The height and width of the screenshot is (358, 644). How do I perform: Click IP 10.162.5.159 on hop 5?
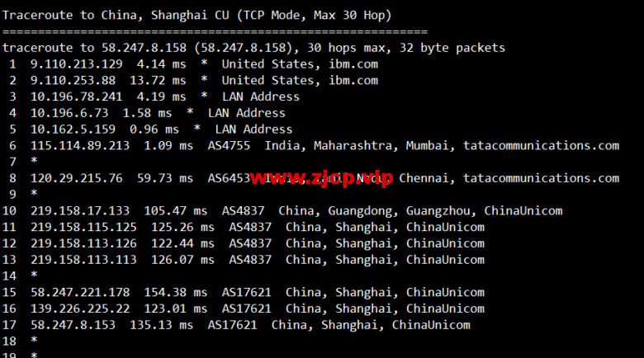point(73,130)
